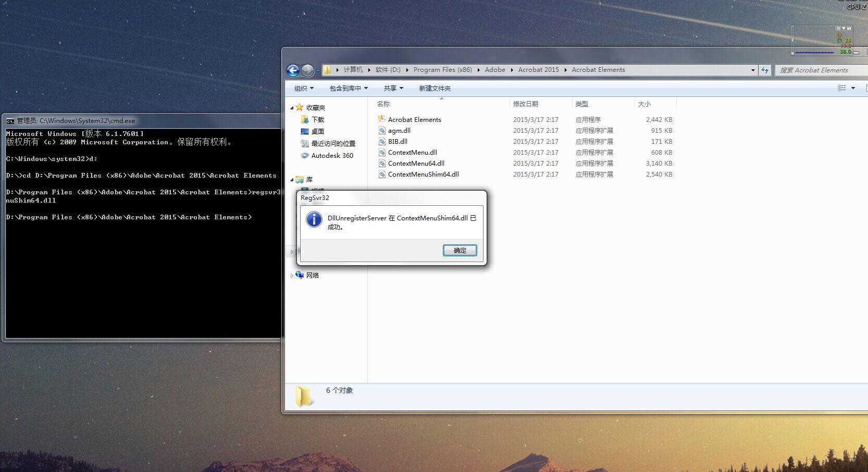Click Adobe in the breadcrumb path

(495, 70)
